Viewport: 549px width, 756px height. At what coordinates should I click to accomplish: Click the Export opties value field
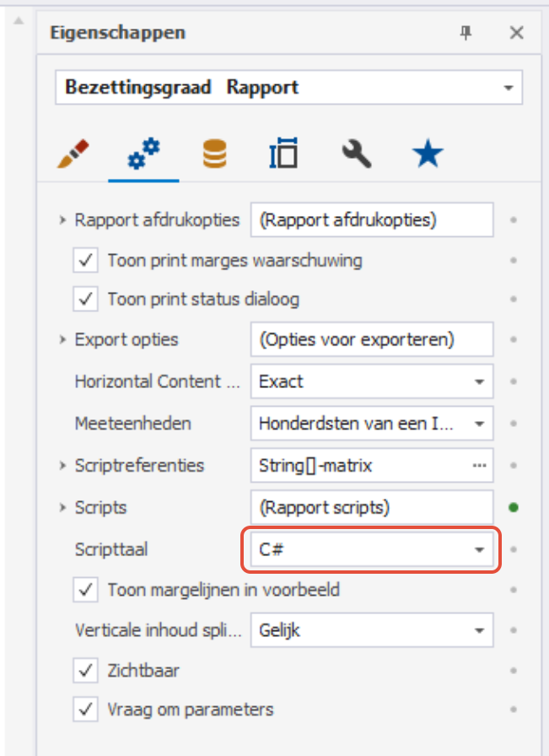point(372,339)
